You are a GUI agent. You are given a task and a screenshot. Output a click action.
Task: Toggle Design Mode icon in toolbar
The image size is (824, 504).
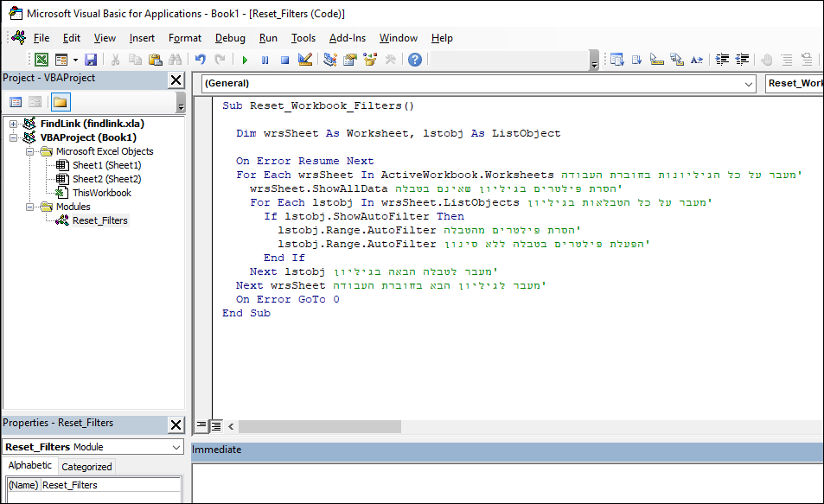[x=304, y=60]
